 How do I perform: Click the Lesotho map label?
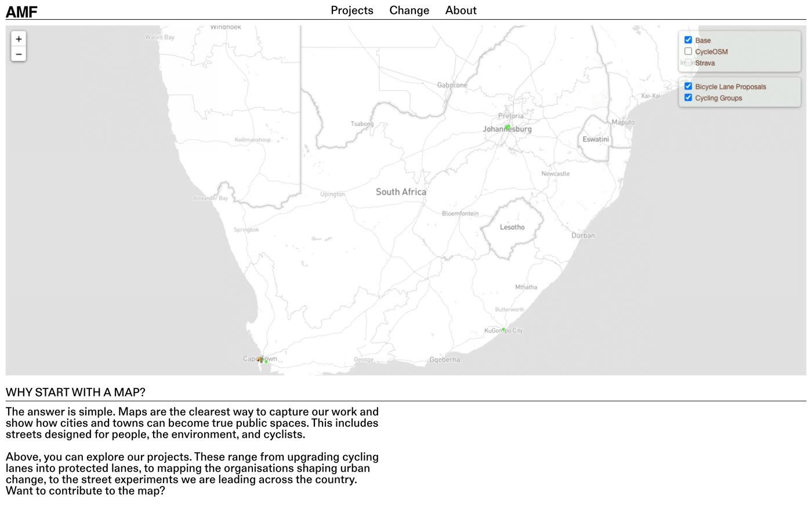click(x=512, y=227)
